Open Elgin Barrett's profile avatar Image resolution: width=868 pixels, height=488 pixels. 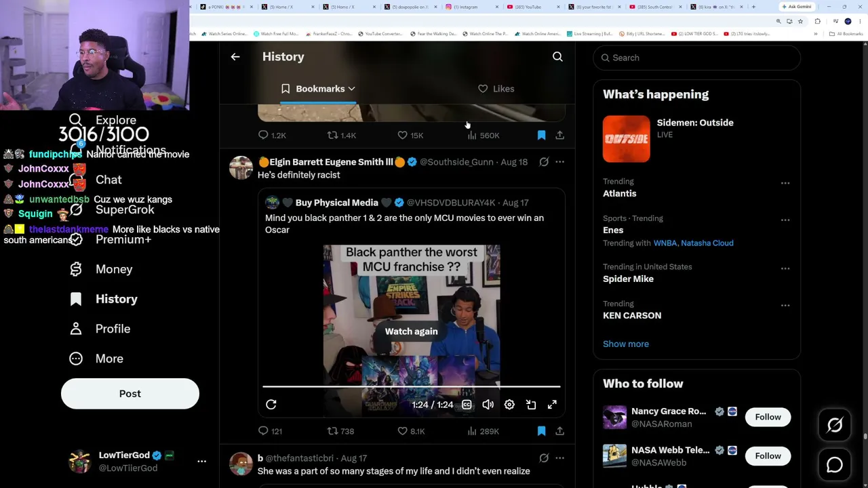pyautogui.click(x=241, y=167)
